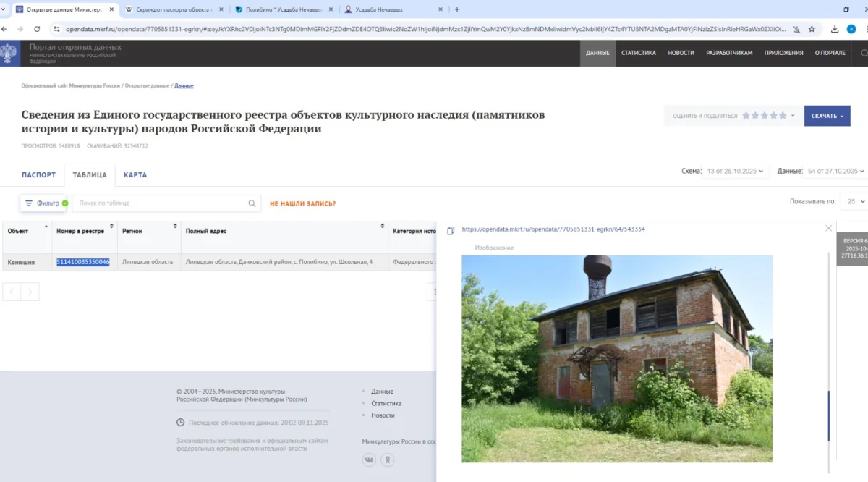Click the VK social network icon
Image resolution: width=868 pixels, height=482 pixels.
369,460
